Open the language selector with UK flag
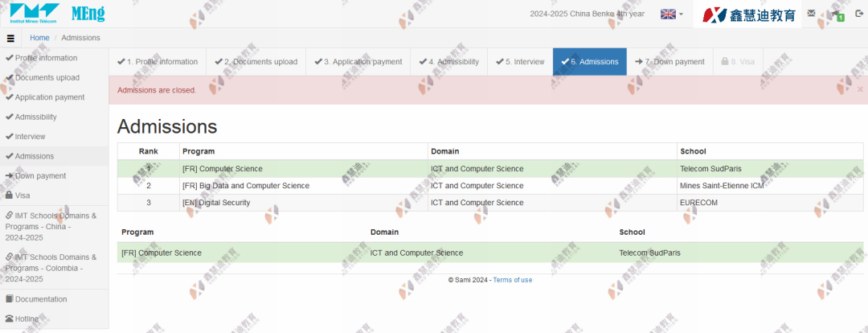 pyautogui.click(x=671, y=14)
